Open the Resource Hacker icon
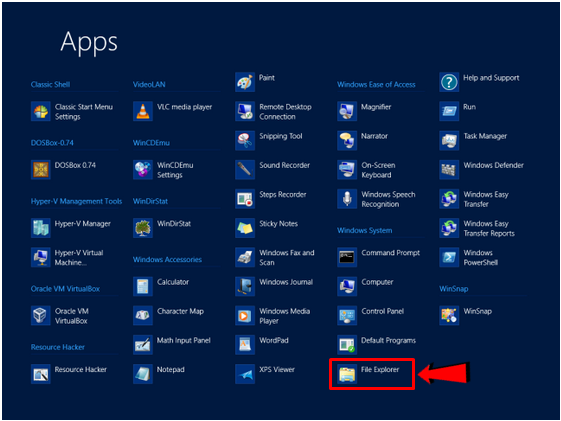This screenshot has height=421, width=561. pos(40,374)
